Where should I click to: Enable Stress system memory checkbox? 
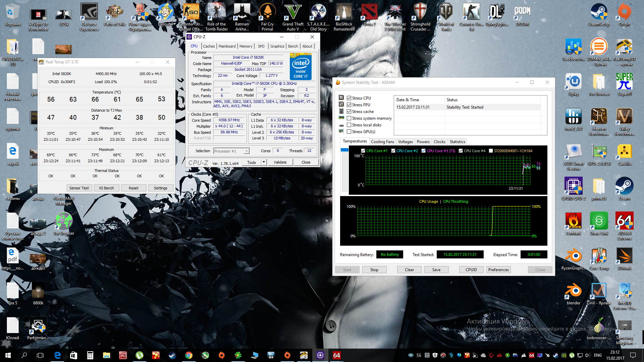[x=349, y=118]
